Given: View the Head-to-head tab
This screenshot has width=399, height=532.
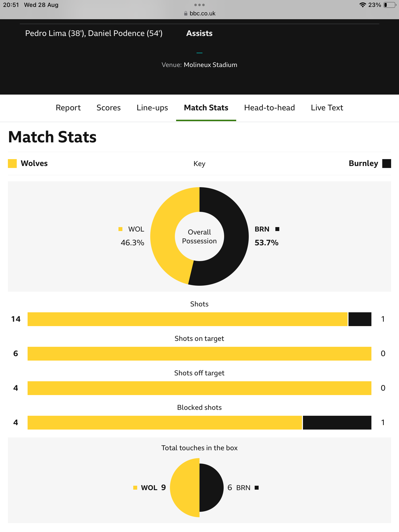Looking at the screenshot, I should [x=269, y=108].
